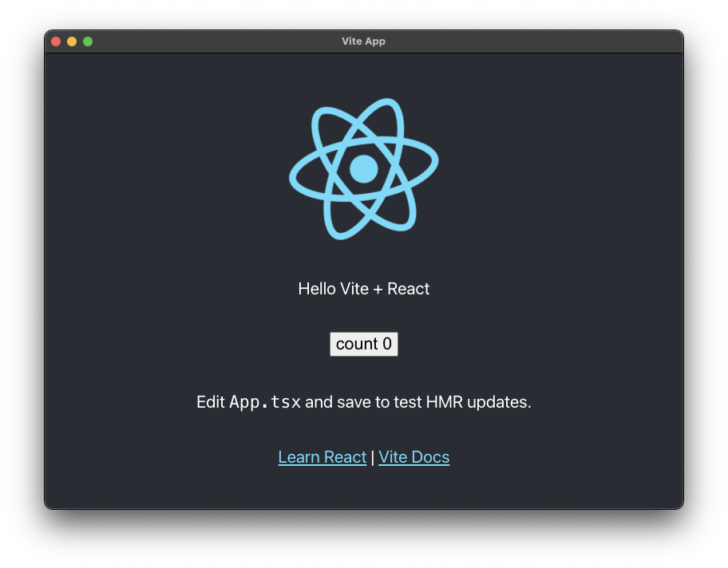The height and width of the screenshot is (568, 728).
Task: Maximize window with green button
Action: (88, 41)
